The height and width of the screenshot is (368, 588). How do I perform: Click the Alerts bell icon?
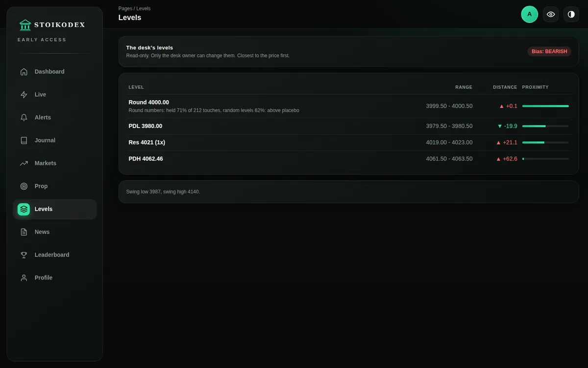tap(24, 118)
